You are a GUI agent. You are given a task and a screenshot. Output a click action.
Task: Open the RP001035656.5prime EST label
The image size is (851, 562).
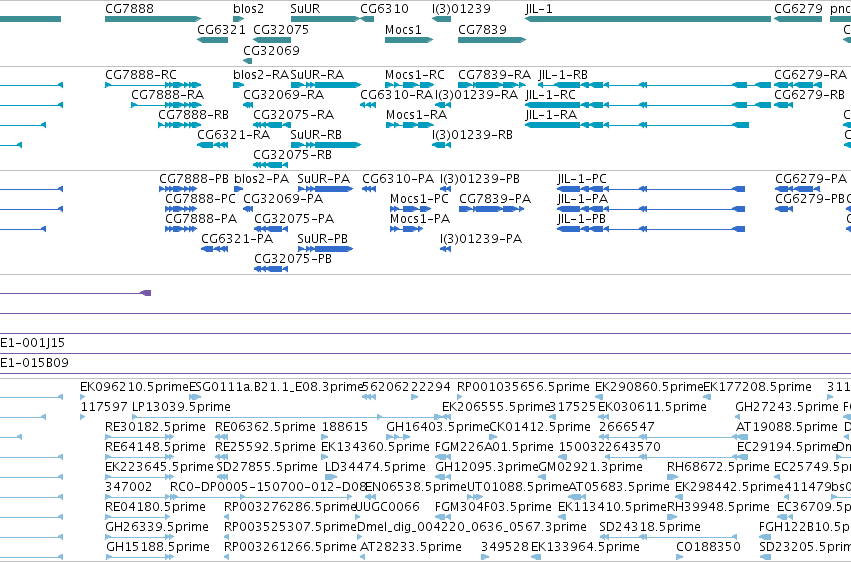pyautogui.click(x=523, y=387)
